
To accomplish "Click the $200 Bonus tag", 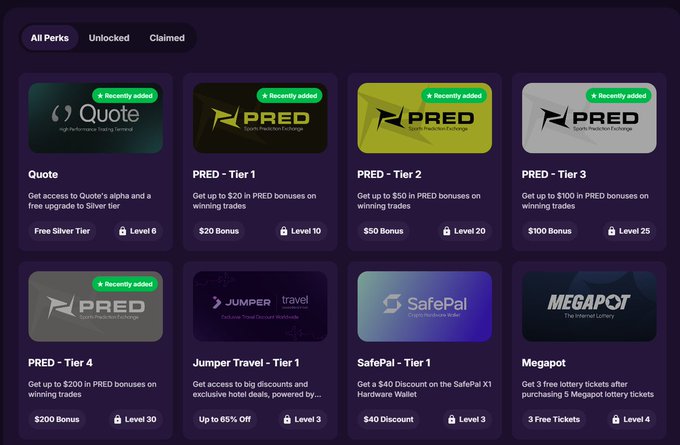I will point(57,419).
